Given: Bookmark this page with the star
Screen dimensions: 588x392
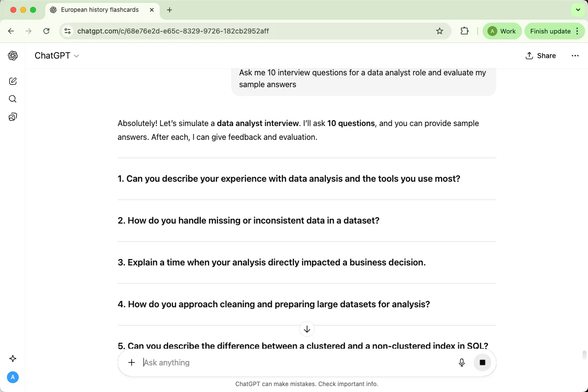Looking at the screenshot, I should pos(440,31).
